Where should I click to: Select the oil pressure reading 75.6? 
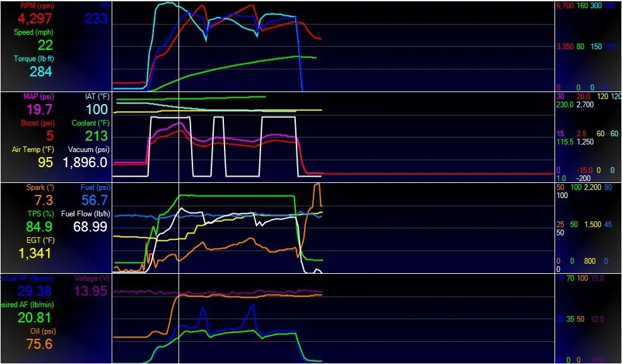click(39, 344)
